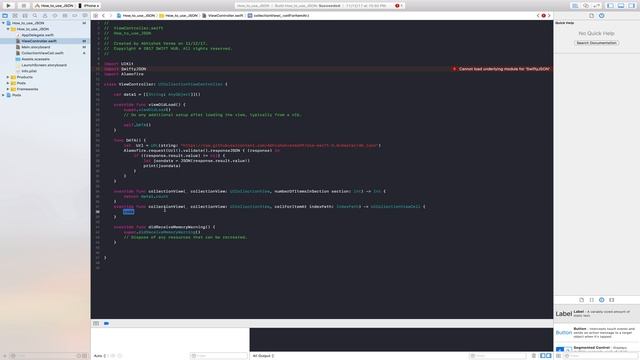The height and width of the screenshot is (360, 640).
Task: Show the file template library
Action: pyautogui.click(x=582, y=300)
